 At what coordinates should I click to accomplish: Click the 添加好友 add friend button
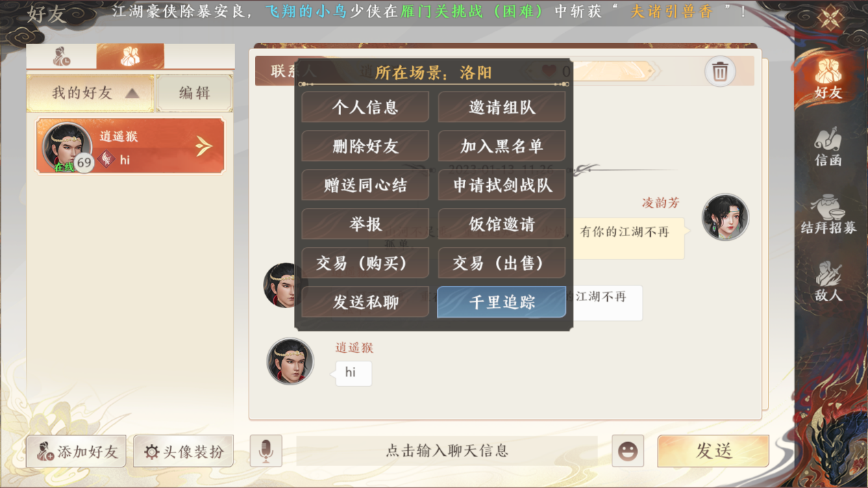coord(76,452)
